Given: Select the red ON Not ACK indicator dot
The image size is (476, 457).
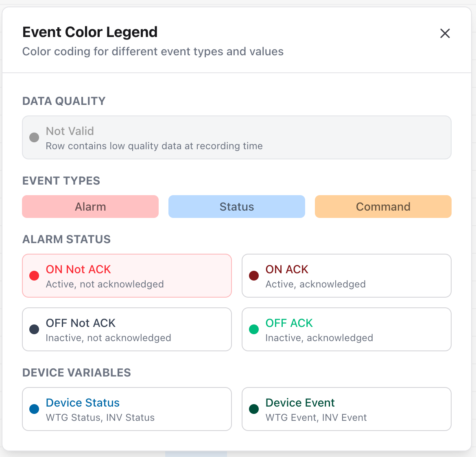Looking at the screenshot, I should pyautogui.click(x=34, y=276).
